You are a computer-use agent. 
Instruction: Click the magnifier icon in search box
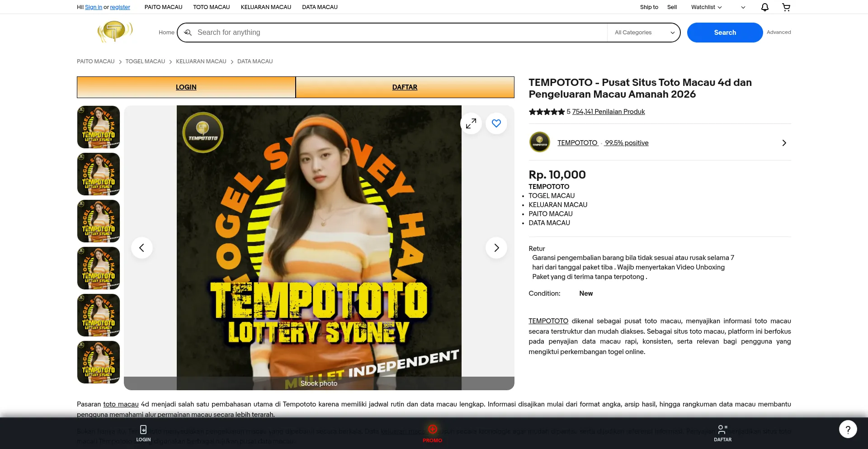188,33
